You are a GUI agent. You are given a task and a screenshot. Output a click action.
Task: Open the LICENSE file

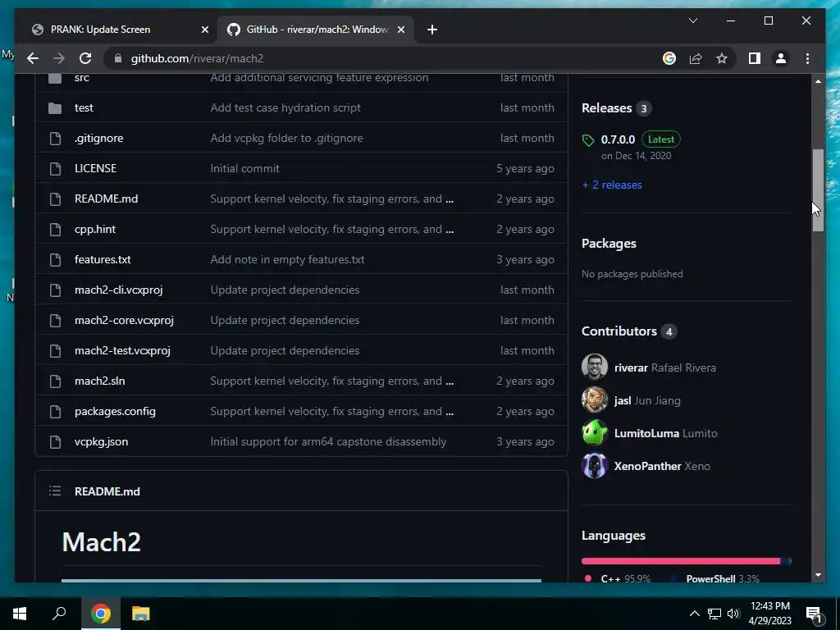(x=95, y=168)
